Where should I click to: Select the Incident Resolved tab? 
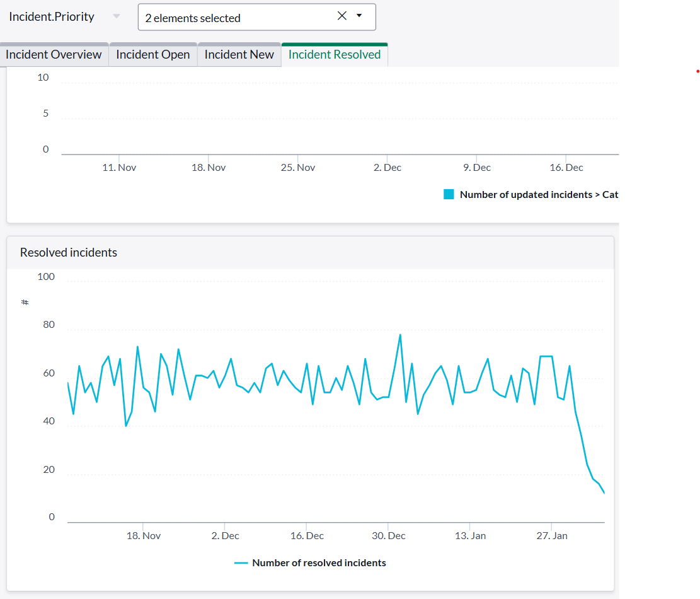click(x=335, y=55)
